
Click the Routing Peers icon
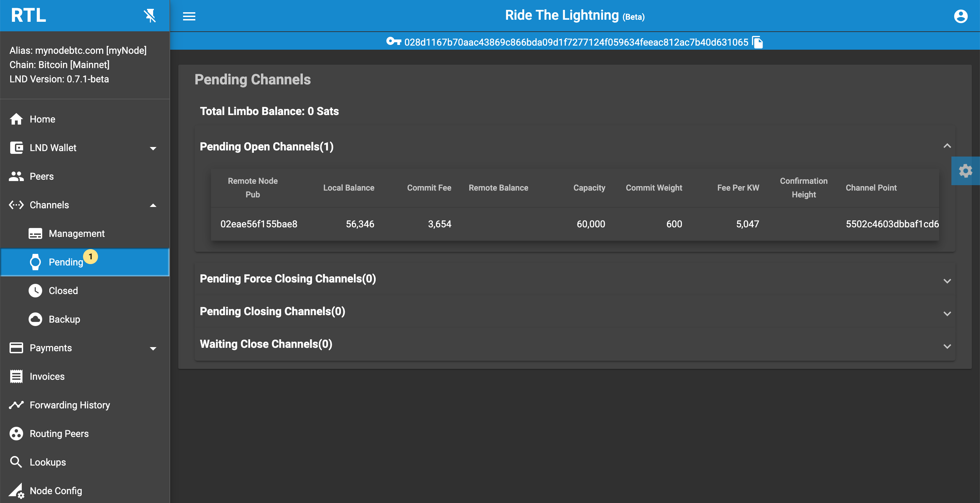click(16, 433)
